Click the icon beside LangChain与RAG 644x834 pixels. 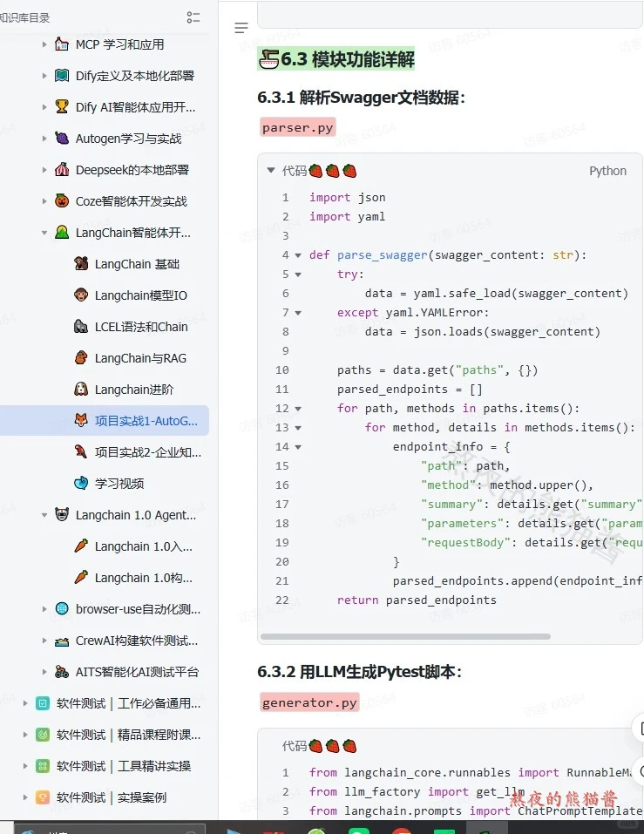[81, 358]
